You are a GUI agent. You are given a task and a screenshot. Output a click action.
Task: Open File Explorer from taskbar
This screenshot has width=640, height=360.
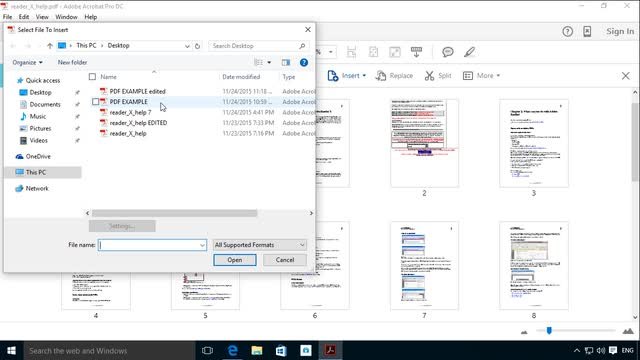[x=257, y=351]
